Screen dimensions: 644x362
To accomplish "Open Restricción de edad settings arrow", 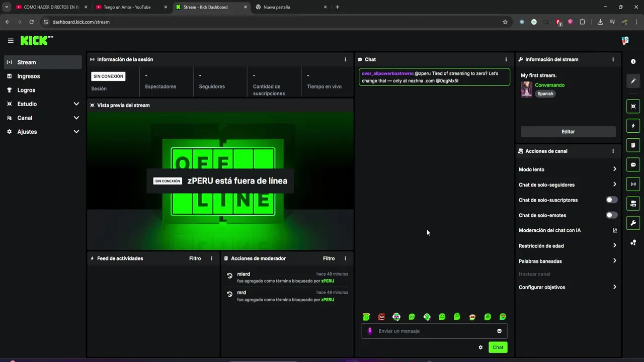I will point(614,246).
